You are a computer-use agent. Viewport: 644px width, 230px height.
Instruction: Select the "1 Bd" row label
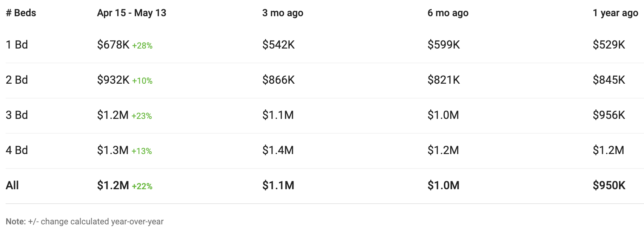(17, 45)
